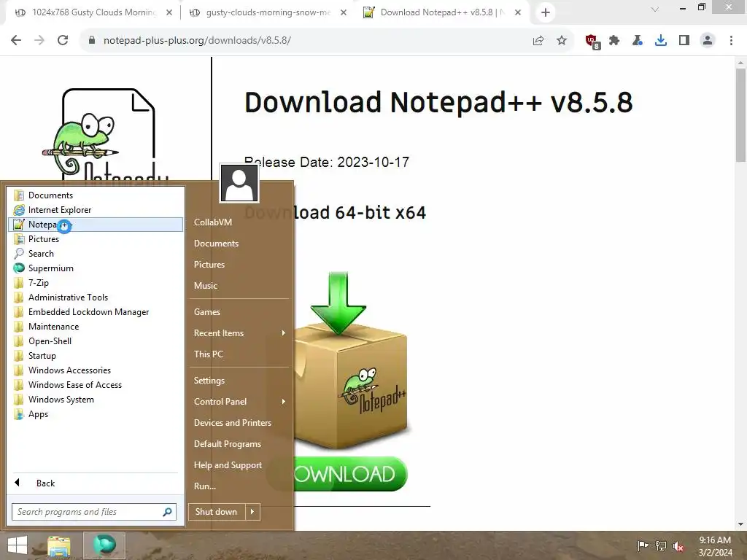Select the Download Notepad++ v8.5.8 tab
This screenshot has height=560, width=747.
click(x=442, y=12)
